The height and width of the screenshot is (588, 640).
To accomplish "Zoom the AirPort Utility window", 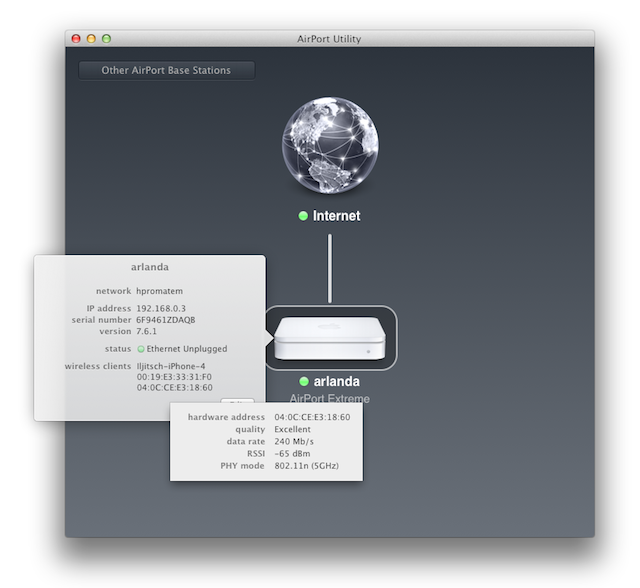I will [107, 39].
